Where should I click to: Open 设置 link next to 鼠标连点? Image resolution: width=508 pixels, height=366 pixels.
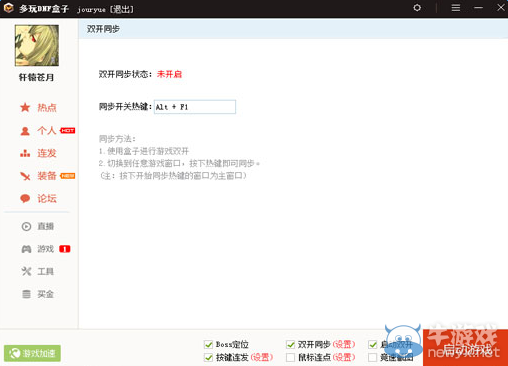point(344,357)
